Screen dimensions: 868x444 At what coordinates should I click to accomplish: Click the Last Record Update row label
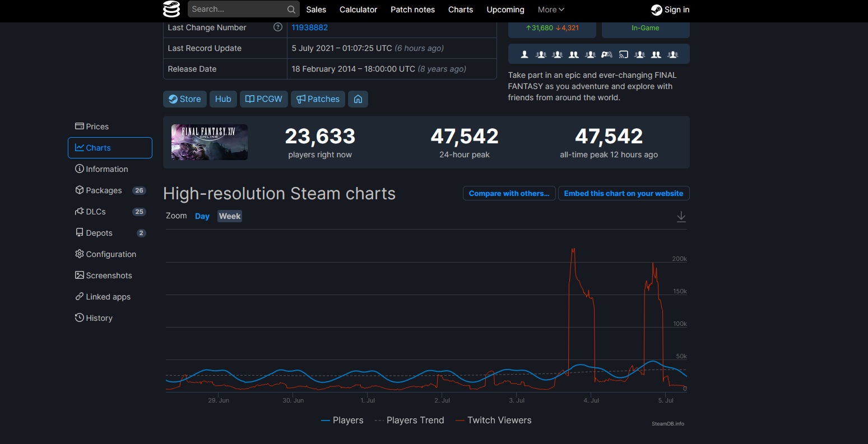click(205, 48)
